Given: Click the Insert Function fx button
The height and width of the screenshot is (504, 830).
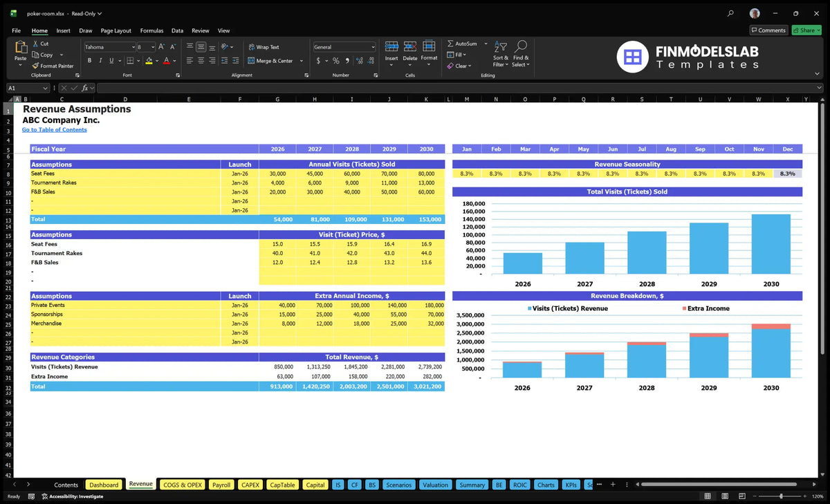Looking at the screenshot, I should [x=86, y=88].
